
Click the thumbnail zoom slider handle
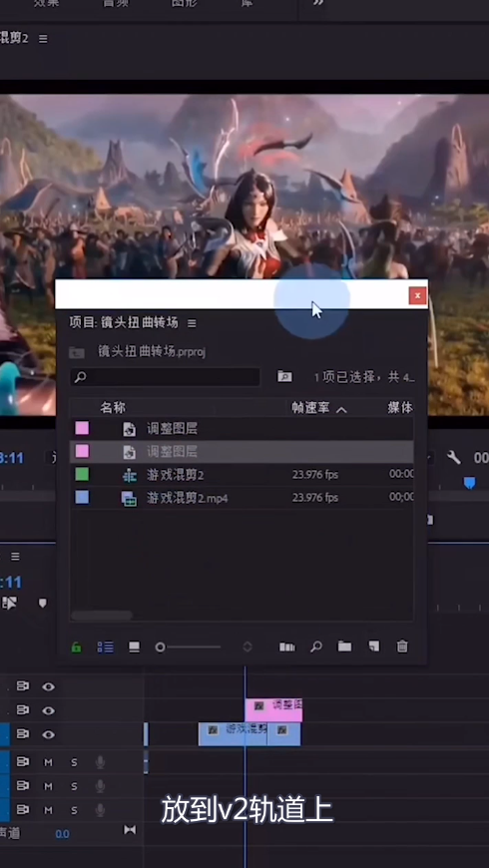coord(160,647)
